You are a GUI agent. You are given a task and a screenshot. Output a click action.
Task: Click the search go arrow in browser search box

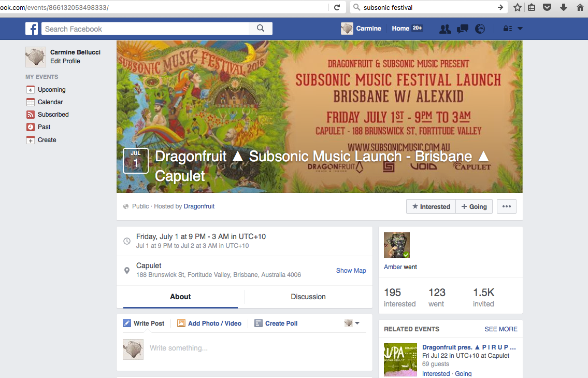(x=500, y=7)
